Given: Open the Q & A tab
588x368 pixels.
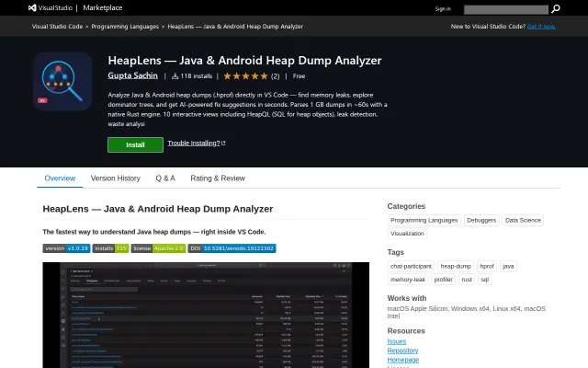Looking at the screenshot, I should [165, 178].
